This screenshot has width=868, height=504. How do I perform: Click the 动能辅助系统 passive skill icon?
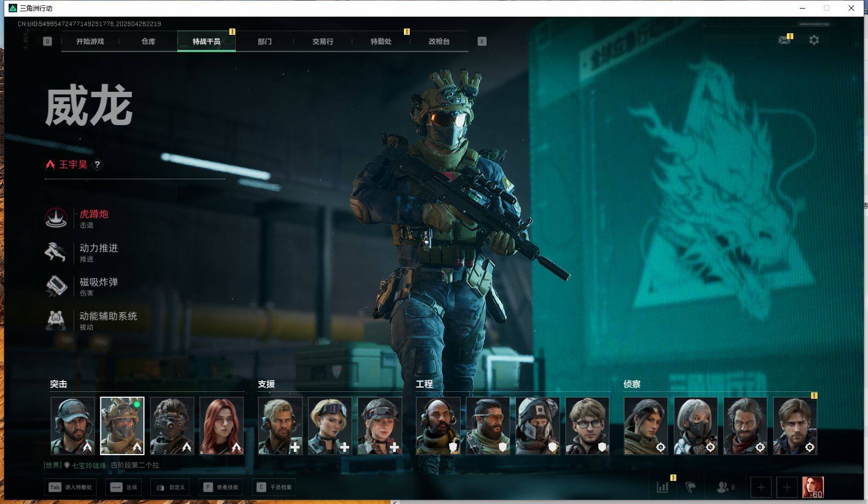click(56, 320)
